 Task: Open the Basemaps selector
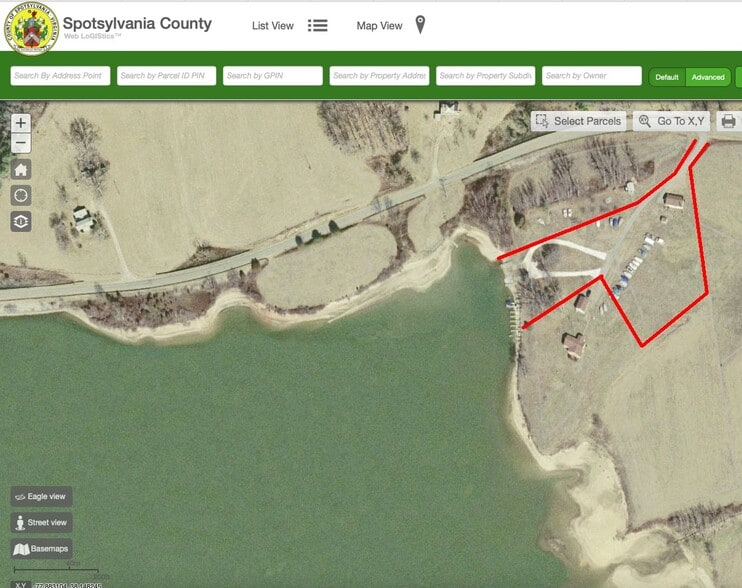click(42, 549)
